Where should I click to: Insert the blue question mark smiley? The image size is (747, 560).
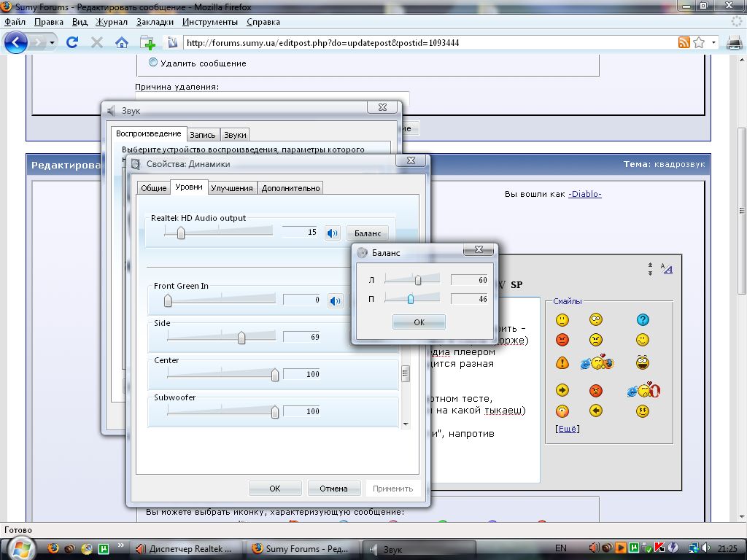coord(642,319)
